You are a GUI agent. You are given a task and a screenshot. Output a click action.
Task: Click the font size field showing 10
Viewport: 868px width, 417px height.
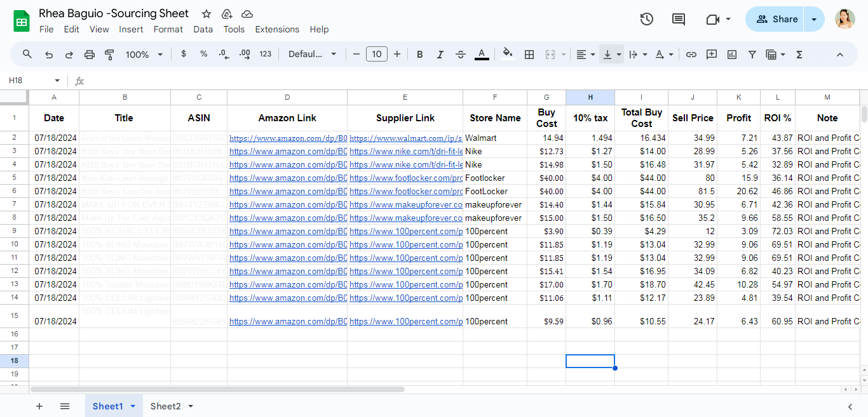(377, 54)
